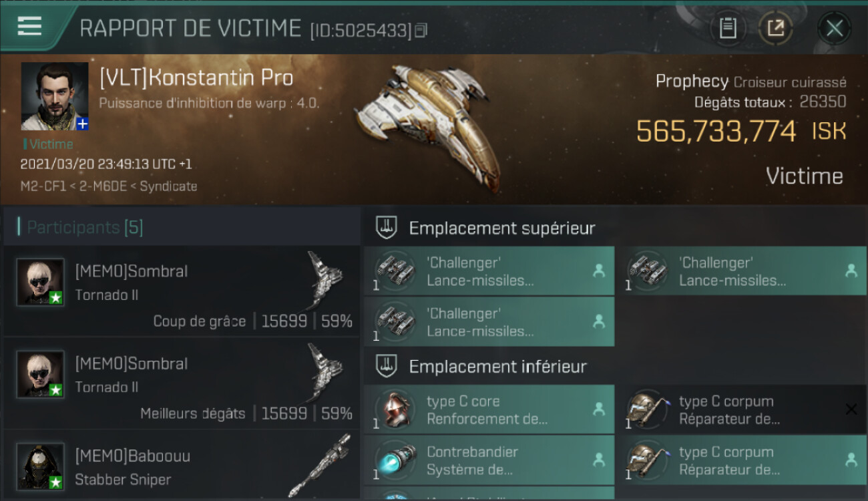Viewport: 868px width, 501px height.
Task: Select the Meilleurs dégâts Sombral entry
Action: point(182,383)
